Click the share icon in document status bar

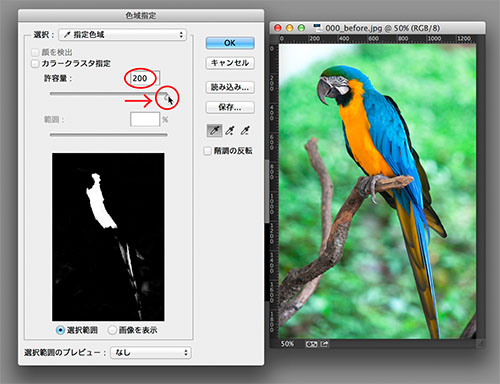[324, 344]
